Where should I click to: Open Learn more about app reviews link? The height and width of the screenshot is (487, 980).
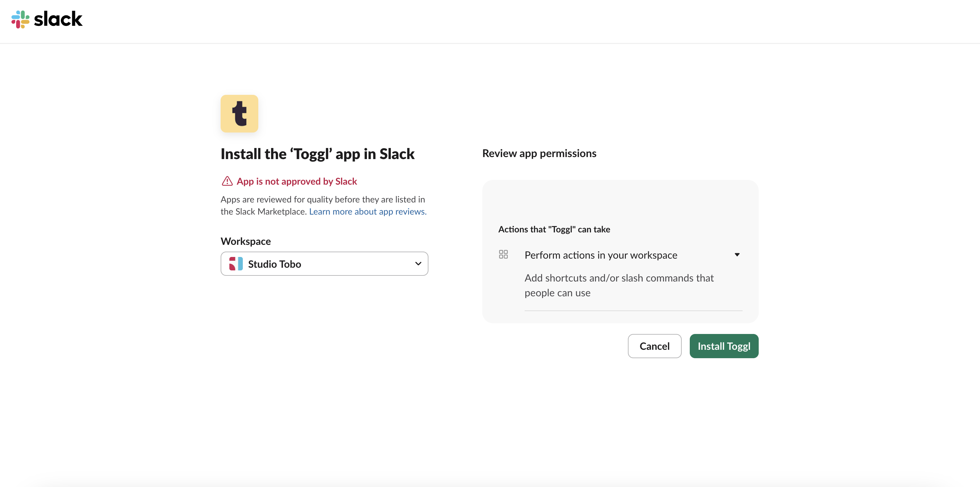[x=368, y=212]
